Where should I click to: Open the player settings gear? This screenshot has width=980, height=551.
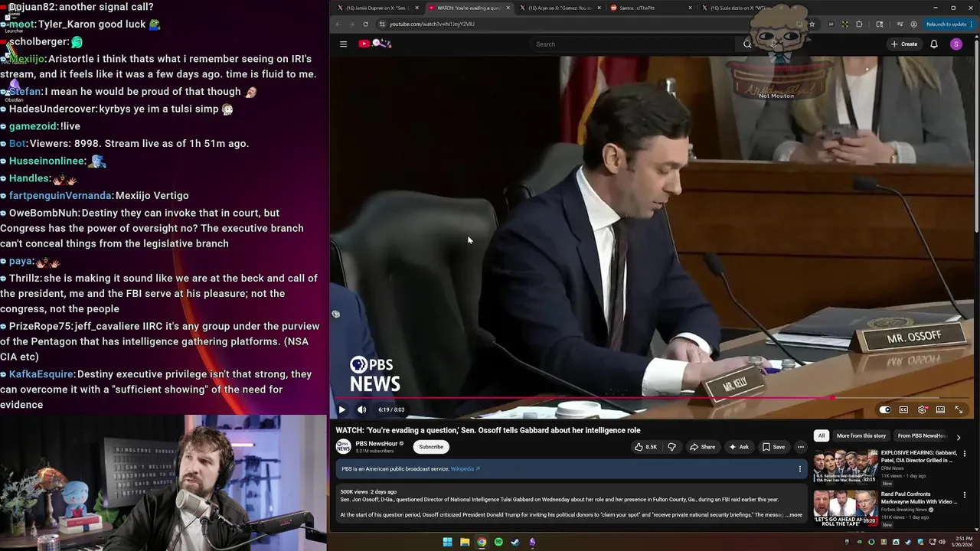[x=922, y=409]
